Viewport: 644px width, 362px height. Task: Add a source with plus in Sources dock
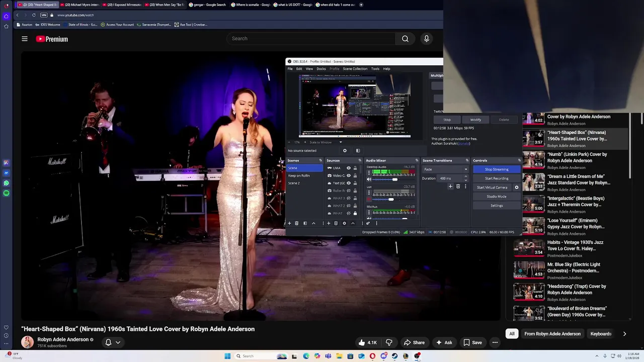329,223
